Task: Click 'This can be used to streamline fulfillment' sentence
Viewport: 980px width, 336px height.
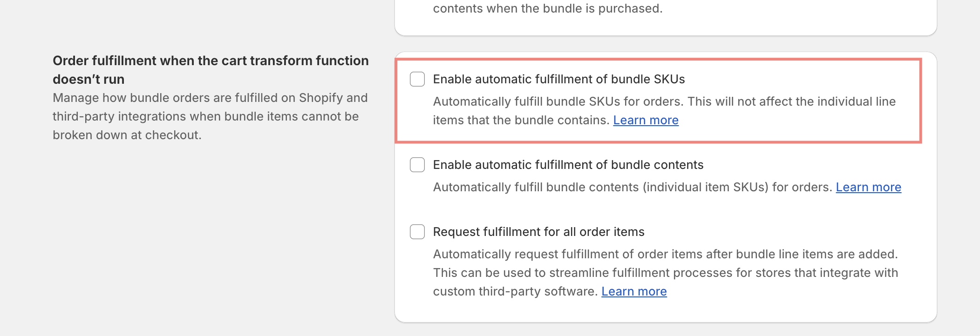Action: (666, 273)
